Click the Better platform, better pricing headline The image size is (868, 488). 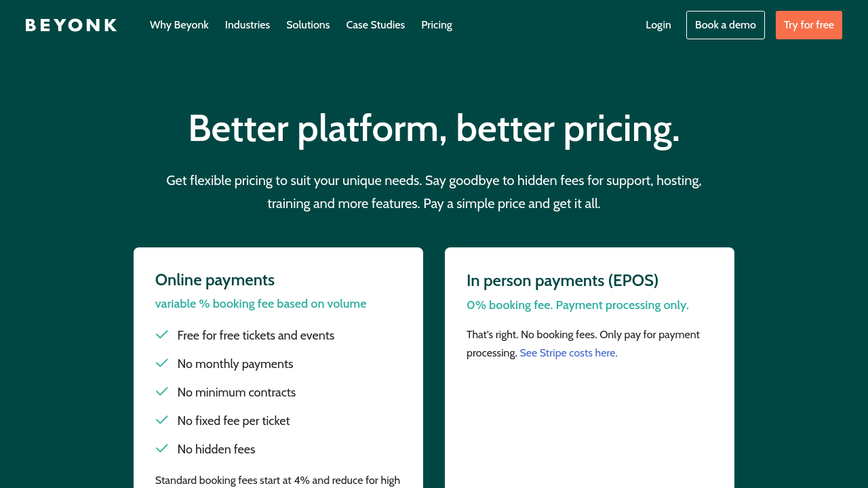[434, 128]
